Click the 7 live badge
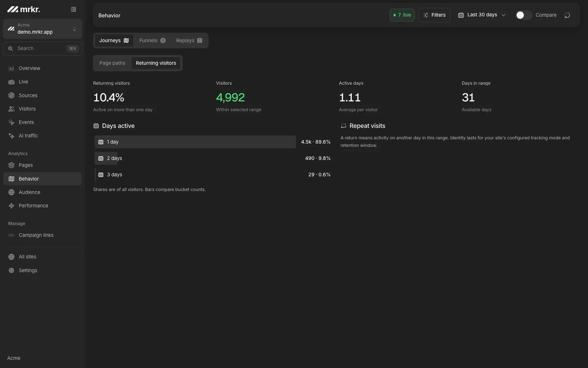 402,15
